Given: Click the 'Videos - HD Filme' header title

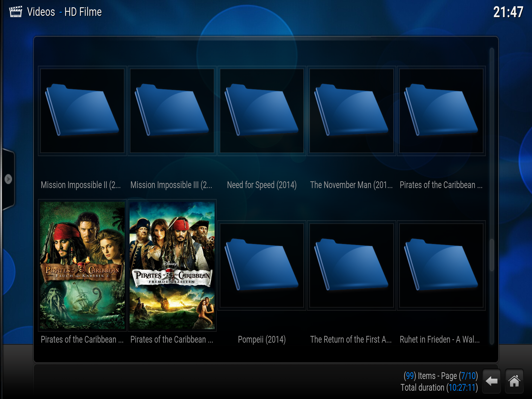Looking at the screenshot, I should point(64,12).
